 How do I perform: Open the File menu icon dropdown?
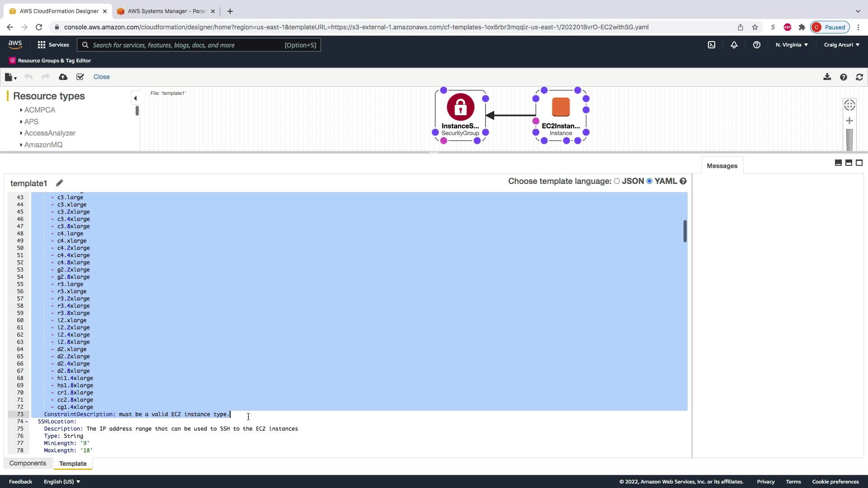[10, 77]
